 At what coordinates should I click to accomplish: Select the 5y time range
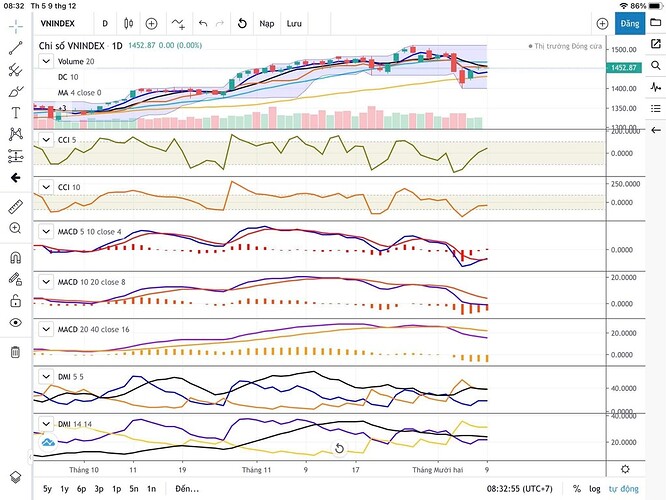(47, 489)
